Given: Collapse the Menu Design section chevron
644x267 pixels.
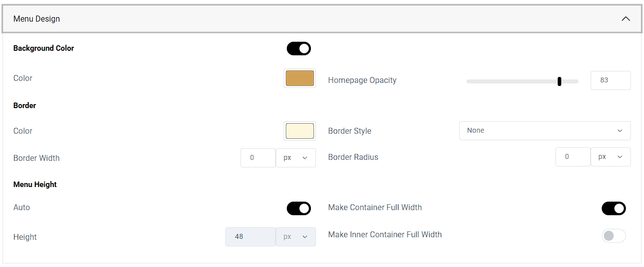Looking at the screenshot, I should coord(625,19).
